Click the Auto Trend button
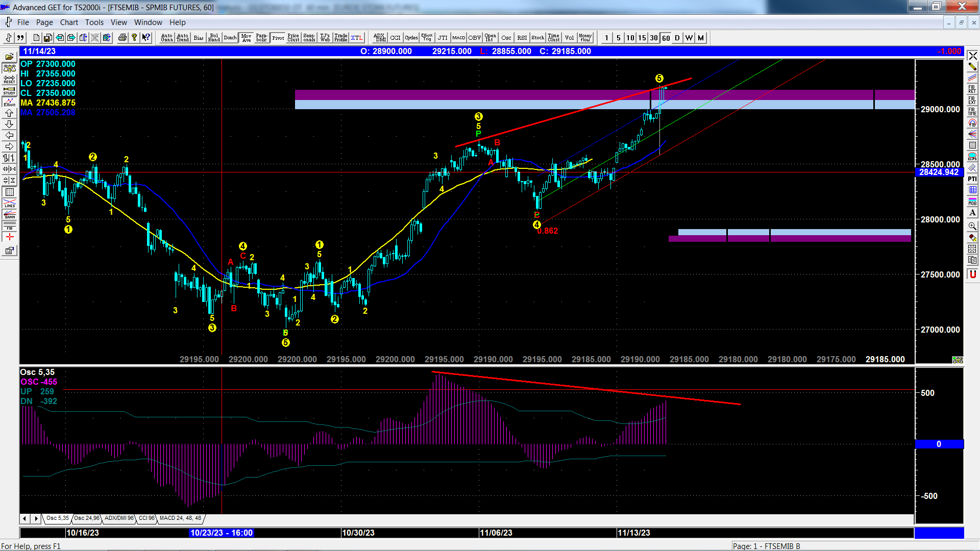This screenshot has width=980, height=551. [x=183, y=38]
